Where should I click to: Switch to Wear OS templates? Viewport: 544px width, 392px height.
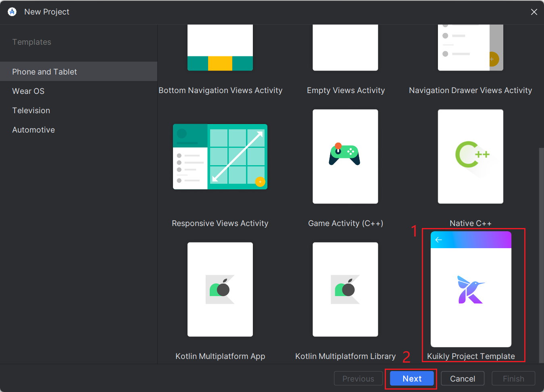[x=79, y=91]
